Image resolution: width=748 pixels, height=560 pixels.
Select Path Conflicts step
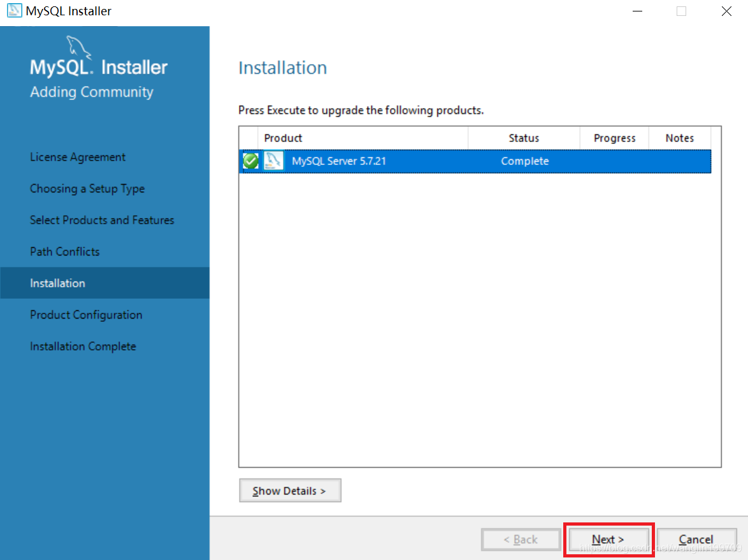click(x=65, y=252)
